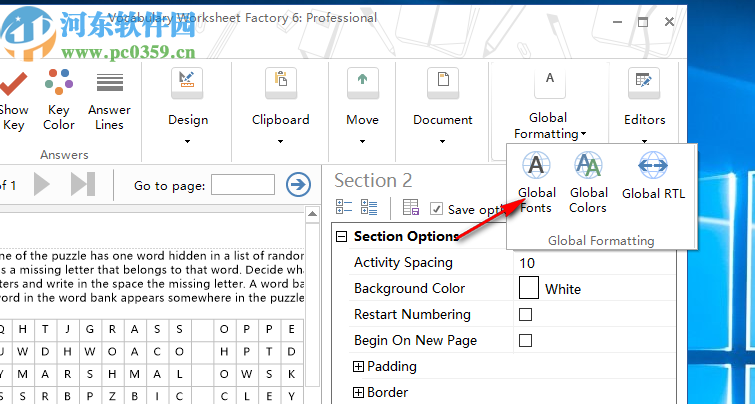Toggle the Save options checkbox
755x404 pixels.
pos(437,209)
